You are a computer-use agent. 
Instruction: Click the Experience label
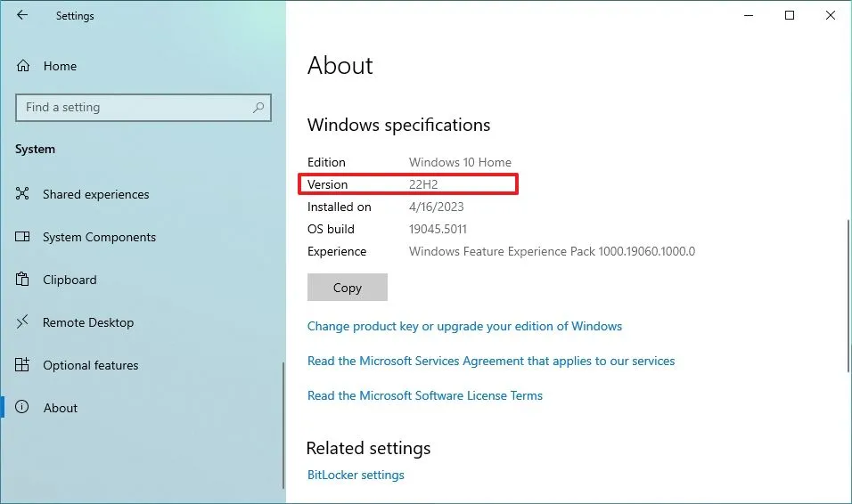(337, 251)
